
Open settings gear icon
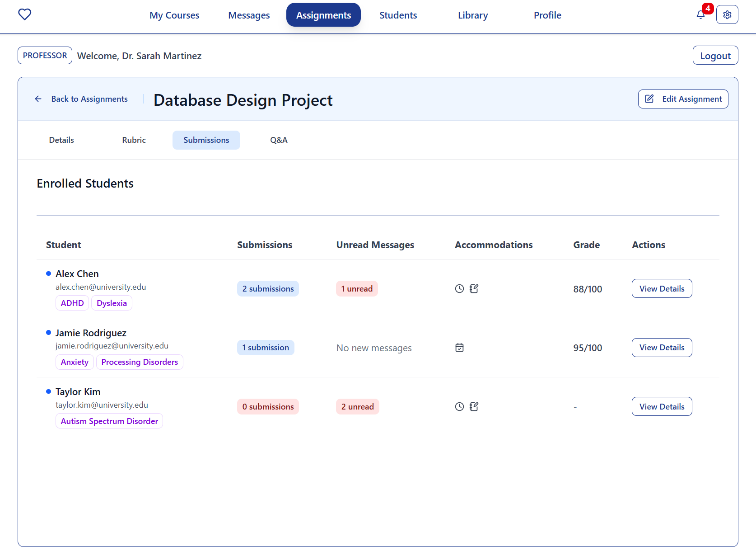(x=727, y=15)
